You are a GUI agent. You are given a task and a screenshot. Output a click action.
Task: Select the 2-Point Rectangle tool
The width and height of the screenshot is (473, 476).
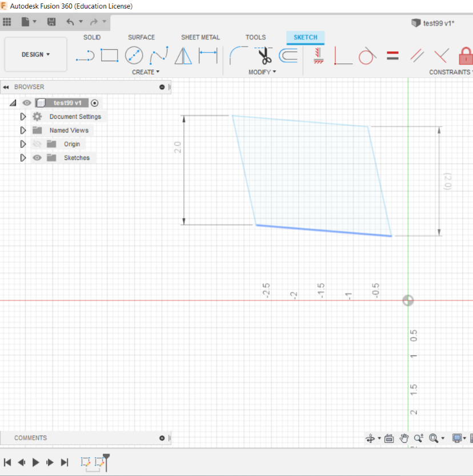tap(109, 55)
